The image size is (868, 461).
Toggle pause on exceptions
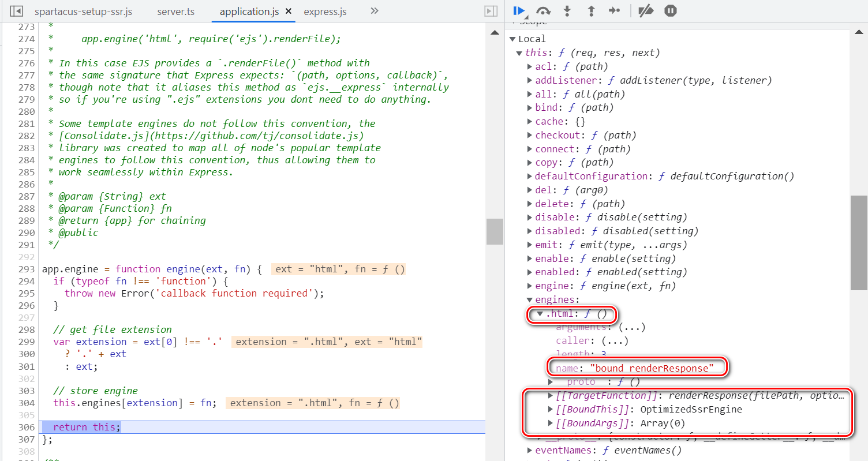pyautogui.click(x=670, y=10)
